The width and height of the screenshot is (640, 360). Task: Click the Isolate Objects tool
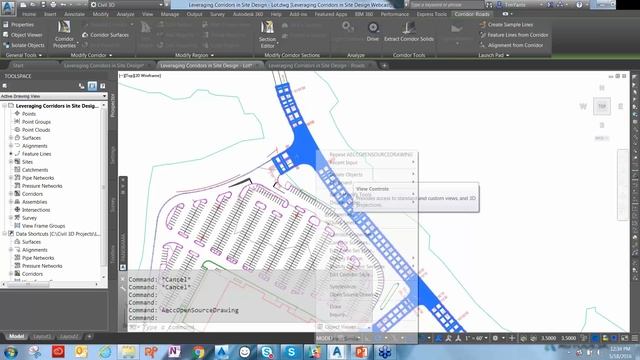coord(24,45)
